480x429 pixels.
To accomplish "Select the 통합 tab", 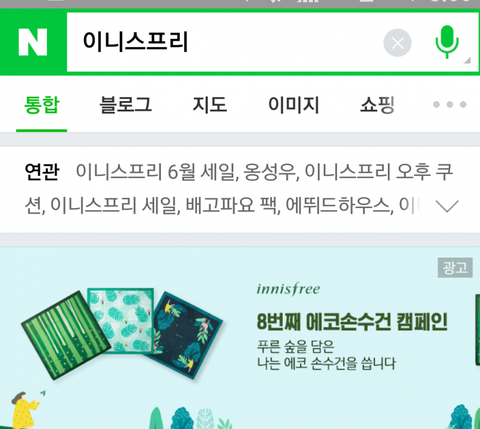I will [x=42, y=105].
